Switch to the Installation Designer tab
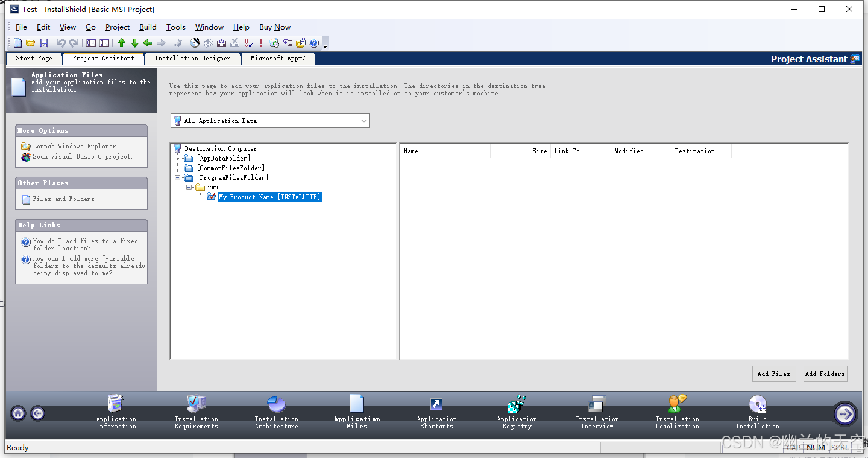 tap(192, 59)
